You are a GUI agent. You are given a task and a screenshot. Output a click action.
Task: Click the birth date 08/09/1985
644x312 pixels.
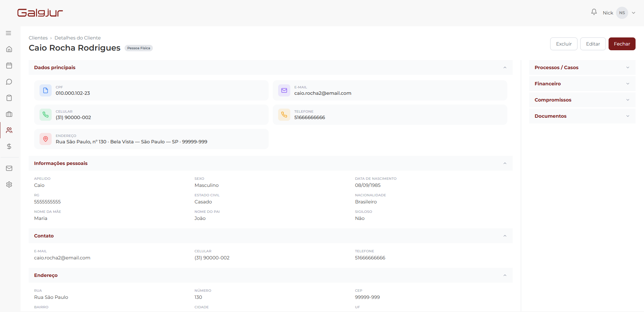(x=368, y=185)
